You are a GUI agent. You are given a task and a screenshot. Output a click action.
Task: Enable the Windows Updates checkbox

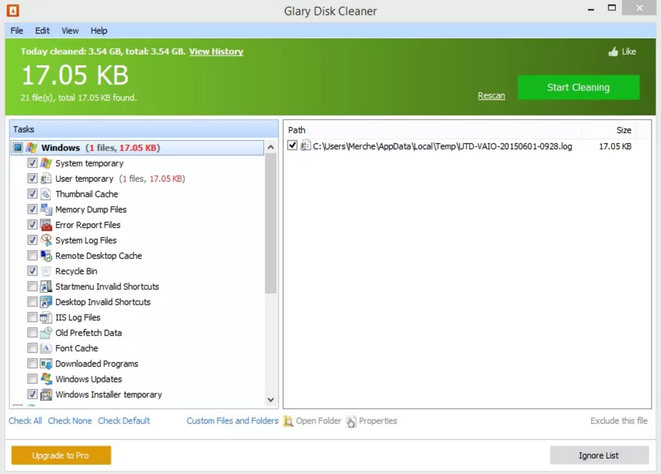click(32, 379)
